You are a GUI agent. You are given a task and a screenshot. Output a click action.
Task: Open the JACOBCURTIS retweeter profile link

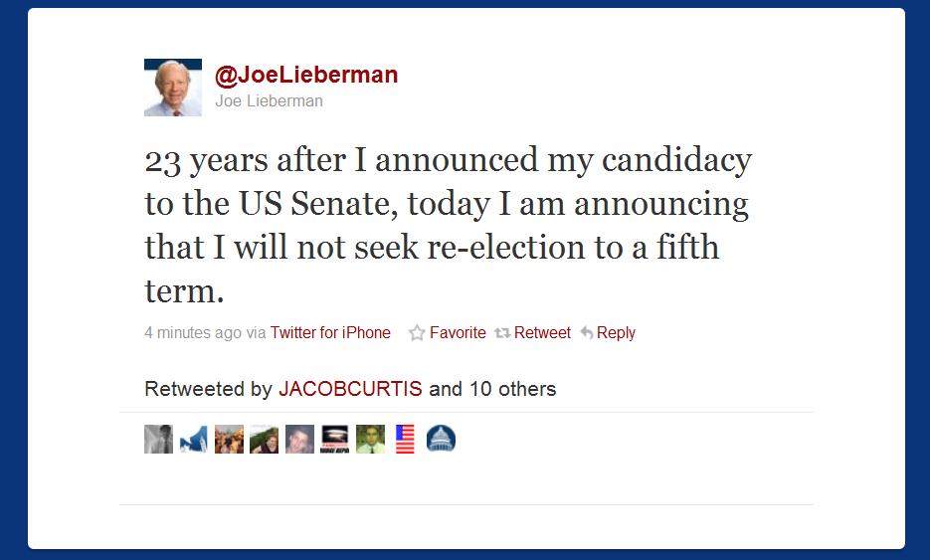click(x=351, y=389)
